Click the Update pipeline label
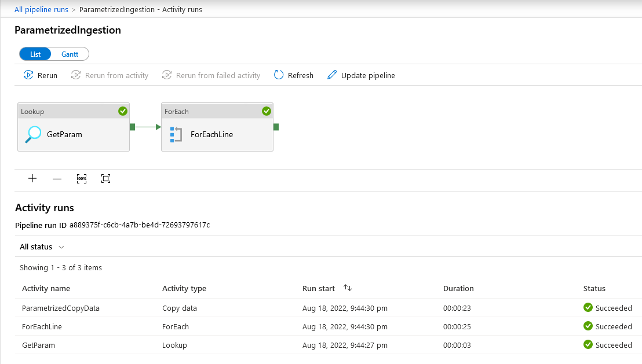The image size is (642, 364). [x=368, y=76]
